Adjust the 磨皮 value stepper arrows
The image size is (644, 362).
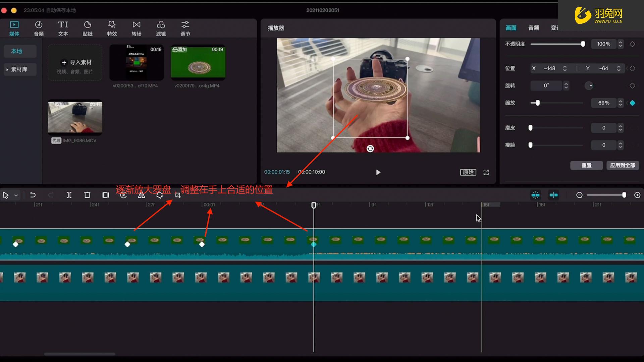[x=621, y=128]
